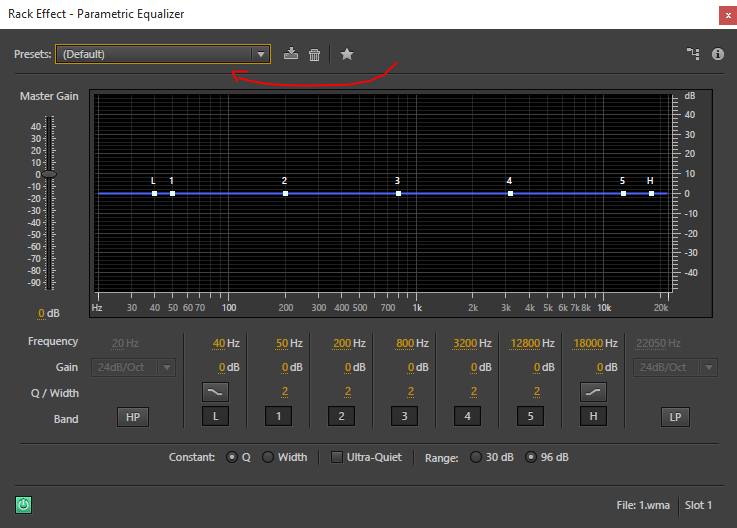Enable the Ultra-Quiet checkbox

[337, 457]
